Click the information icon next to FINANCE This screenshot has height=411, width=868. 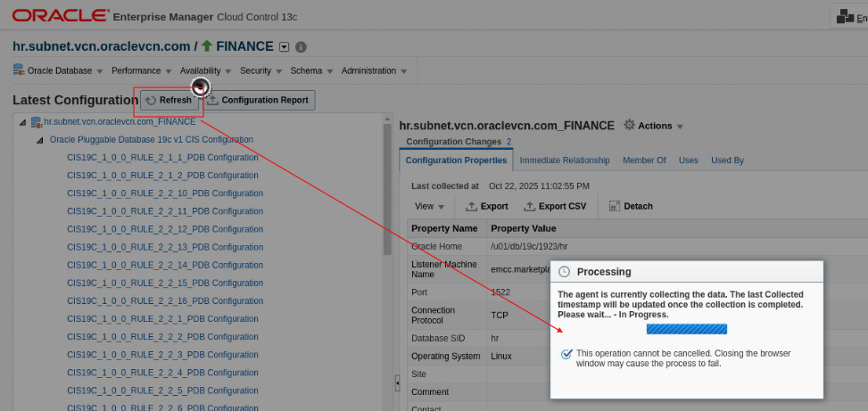point(301,47)
